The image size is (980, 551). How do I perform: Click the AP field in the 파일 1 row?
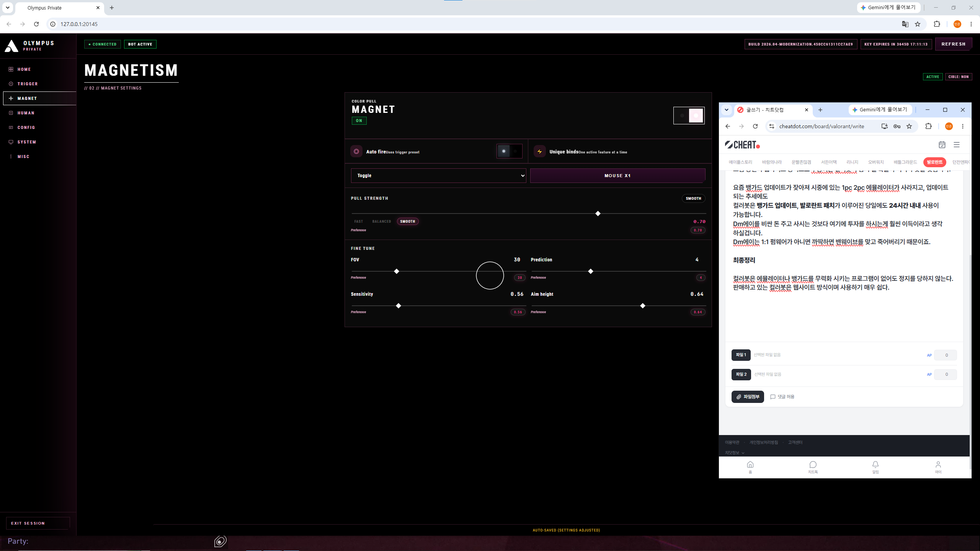[946, 355]
